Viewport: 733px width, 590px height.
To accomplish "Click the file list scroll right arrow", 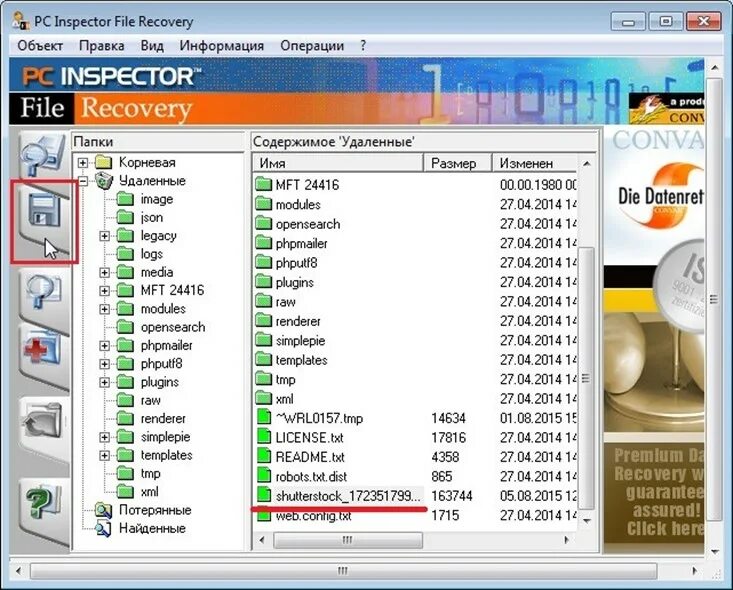I will (x=567, y=540).
